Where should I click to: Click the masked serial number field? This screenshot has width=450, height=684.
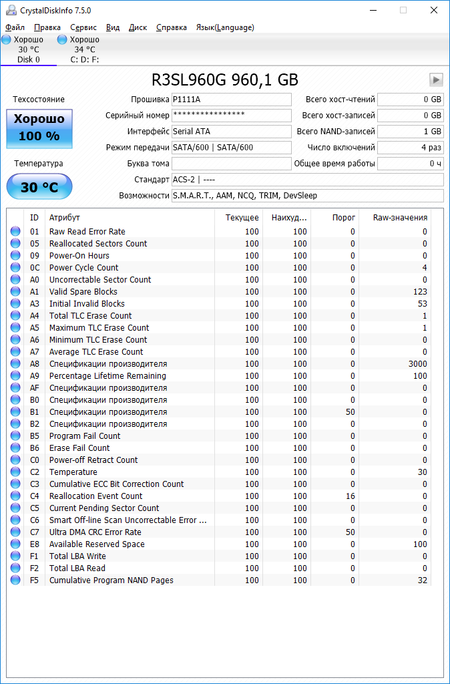pyautogui.click(x=232, y=116)
